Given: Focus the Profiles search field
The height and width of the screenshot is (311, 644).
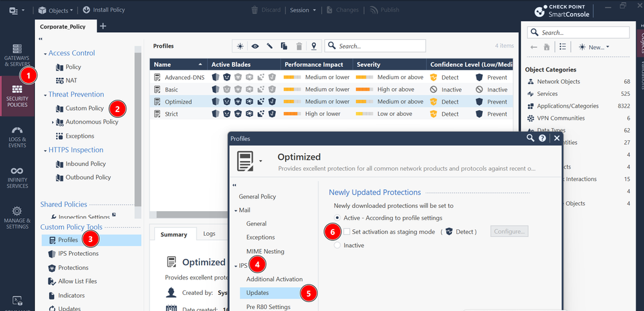Looking at the screenshot, I should pos(375,46).
